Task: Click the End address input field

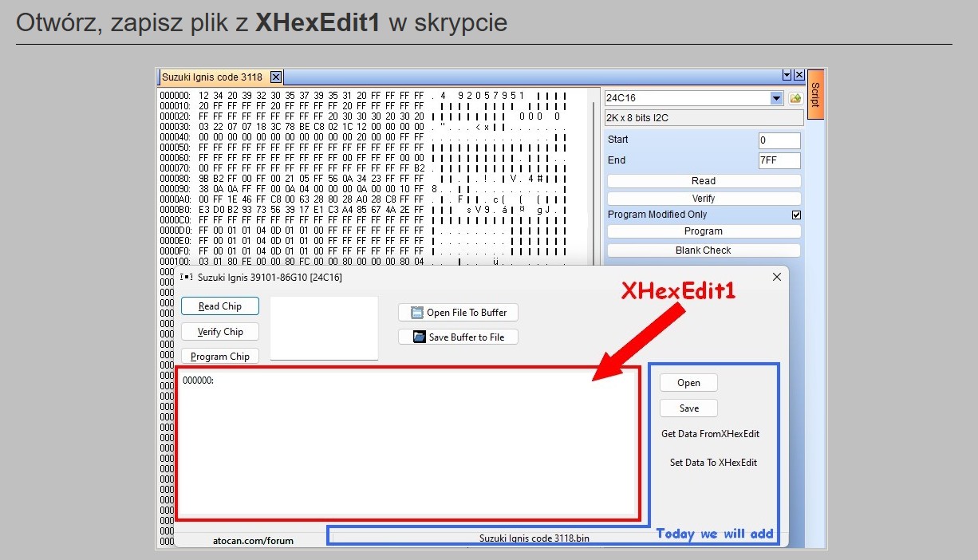Action: click(779, 160)
